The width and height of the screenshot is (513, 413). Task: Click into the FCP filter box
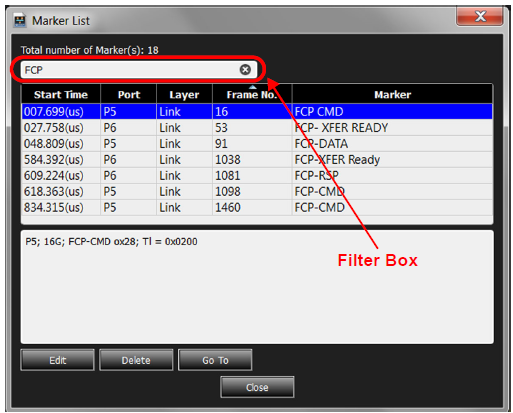point(139,70)
